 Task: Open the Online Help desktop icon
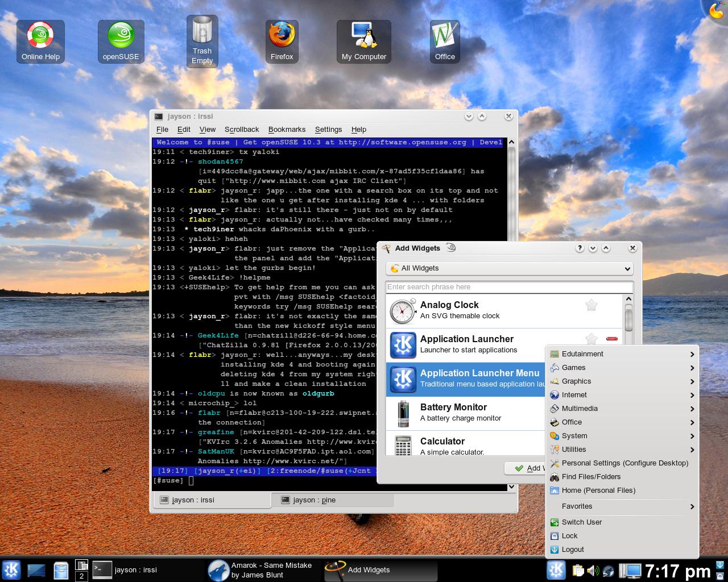tap(40, 41)
